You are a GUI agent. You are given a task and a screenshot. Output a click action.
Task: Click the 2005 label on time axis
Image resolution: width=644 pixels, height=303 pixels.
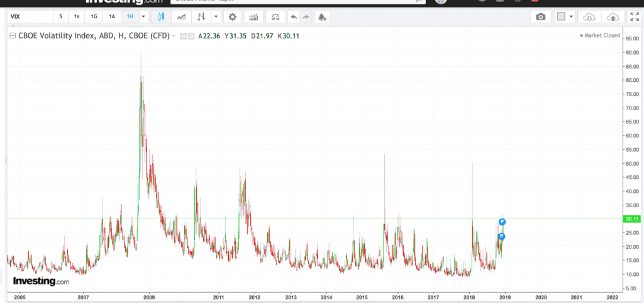point(19,297)
